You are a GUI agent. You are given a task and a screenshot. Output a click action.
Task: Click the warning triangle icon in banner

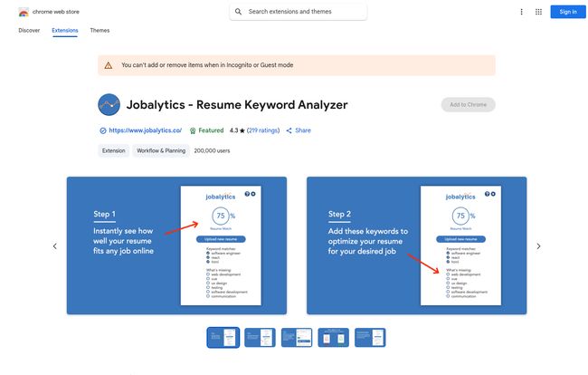coord(109,65)
